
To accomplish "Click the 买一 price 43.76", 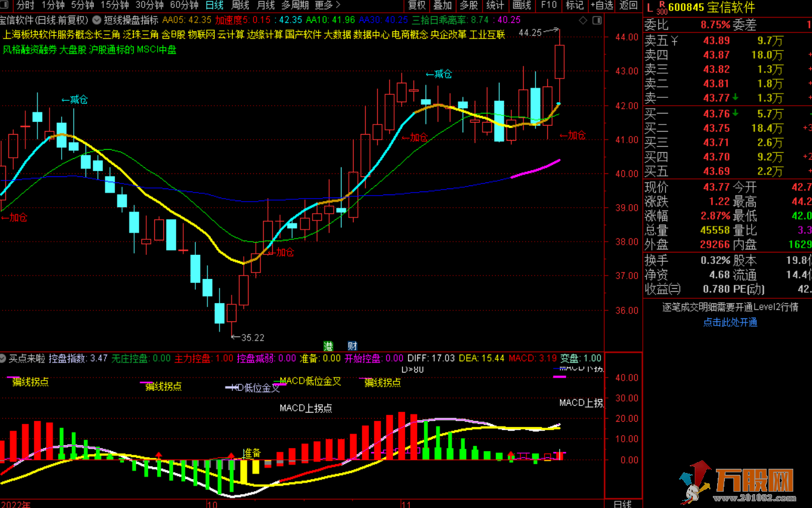I will (x=716, y=114).
